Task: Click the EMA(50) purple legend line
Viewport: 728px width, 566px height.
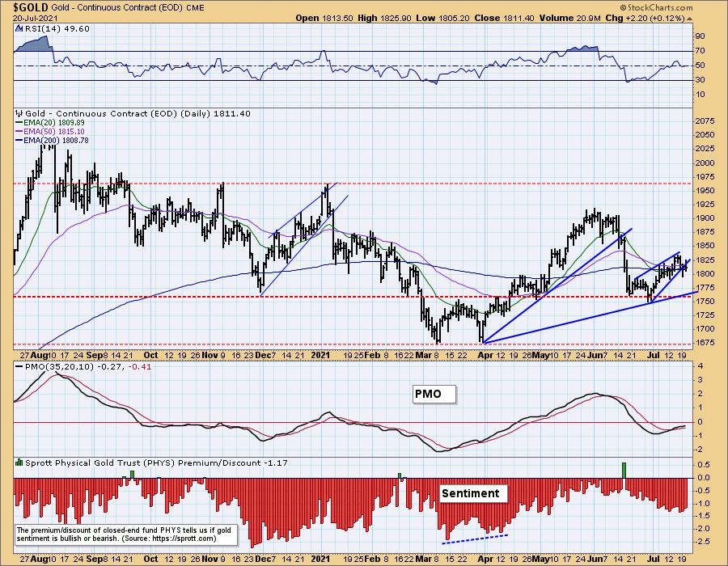Action: click(x=19, y=132)
